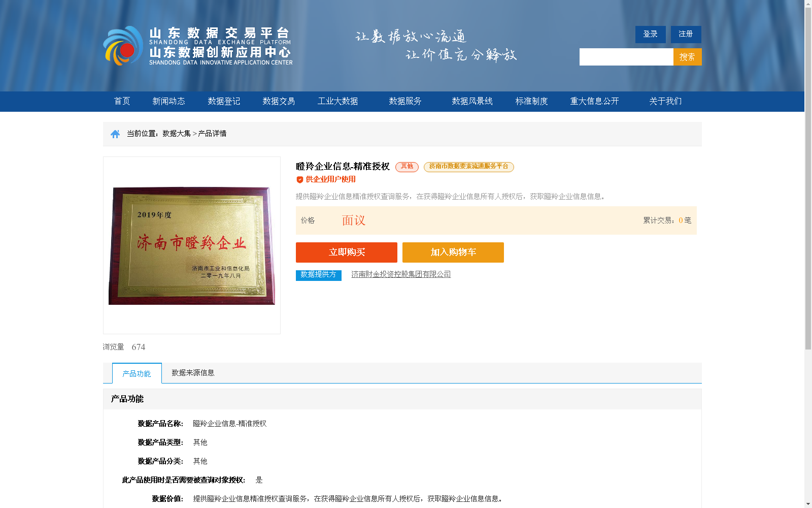The width and height of the screenshot is (812, 508).
Task: Click the 济南市数据要素流通服务平台 tag
Action: (x=469, y=167)
